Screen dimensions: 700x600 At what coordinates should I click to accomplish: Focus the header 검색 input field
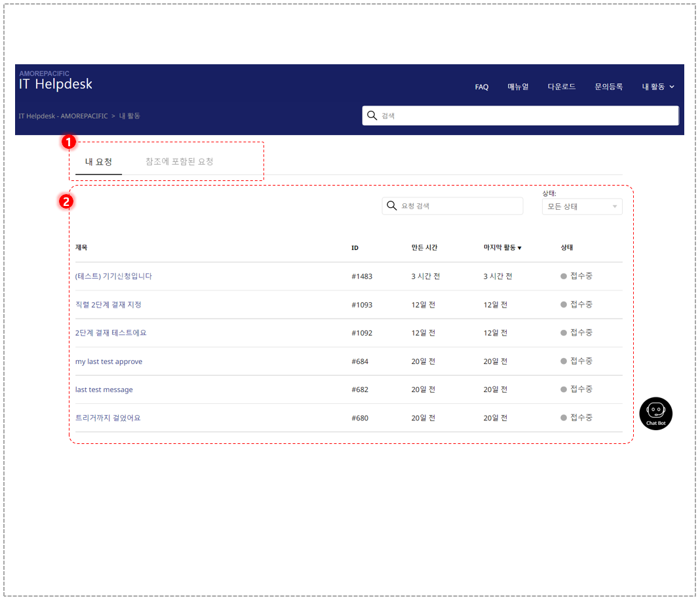[x=520, y=115]
